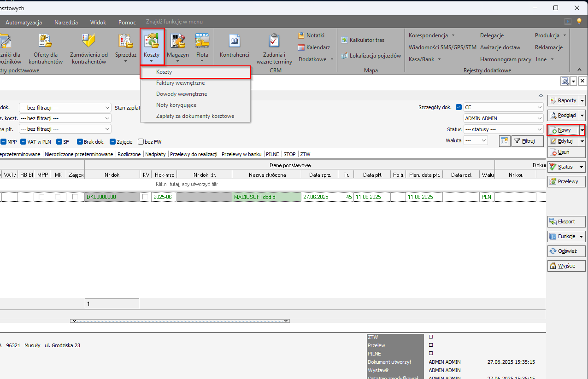Expand the Nowy button dropdown arrow
Screen dimensions: 588x379
pos(582,130)
